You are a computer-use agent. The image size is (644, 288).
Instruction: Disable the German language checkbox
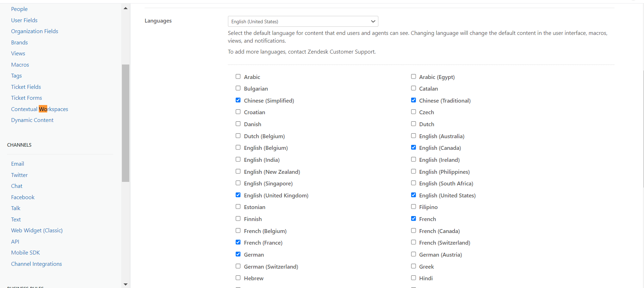[238, 254]
